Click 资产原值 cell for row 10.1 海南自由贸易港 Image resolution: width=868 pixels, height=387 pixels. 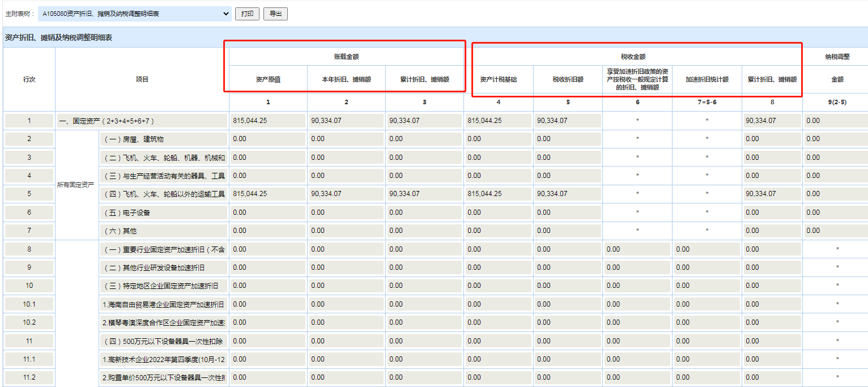click(267, 304)
